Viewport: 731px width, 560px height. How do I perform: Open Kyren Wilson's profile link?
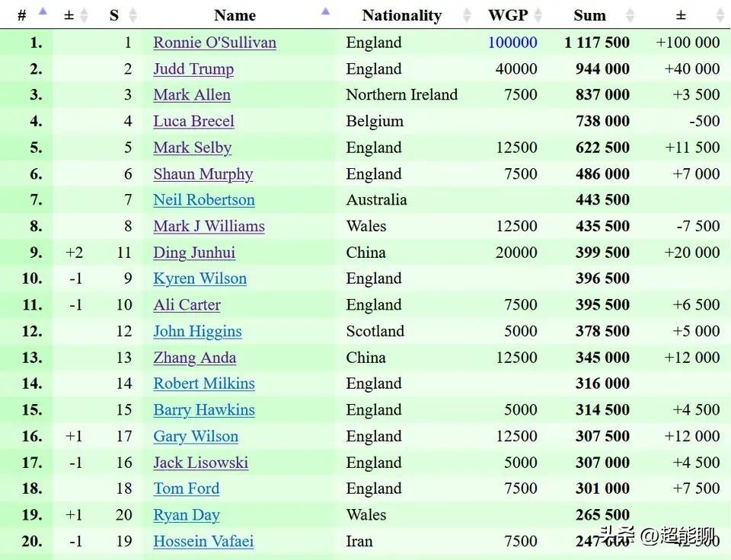(200, 278)
